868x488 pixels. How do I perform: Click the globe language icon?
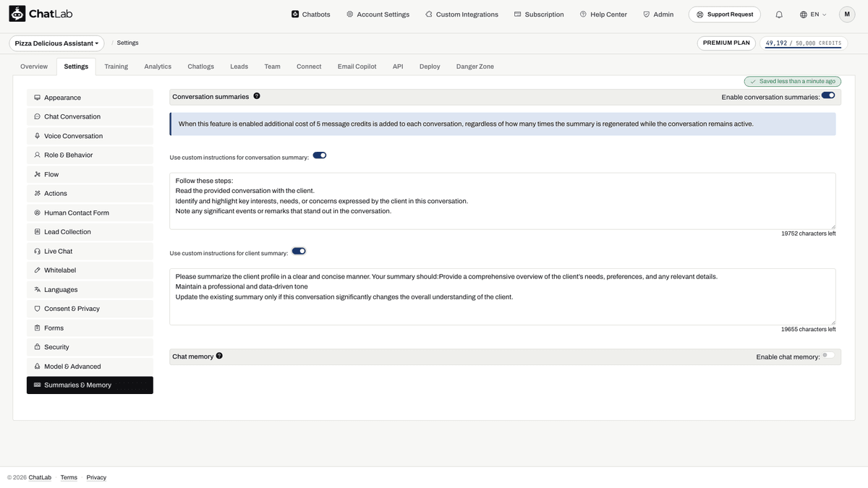[x=803, y=14]
